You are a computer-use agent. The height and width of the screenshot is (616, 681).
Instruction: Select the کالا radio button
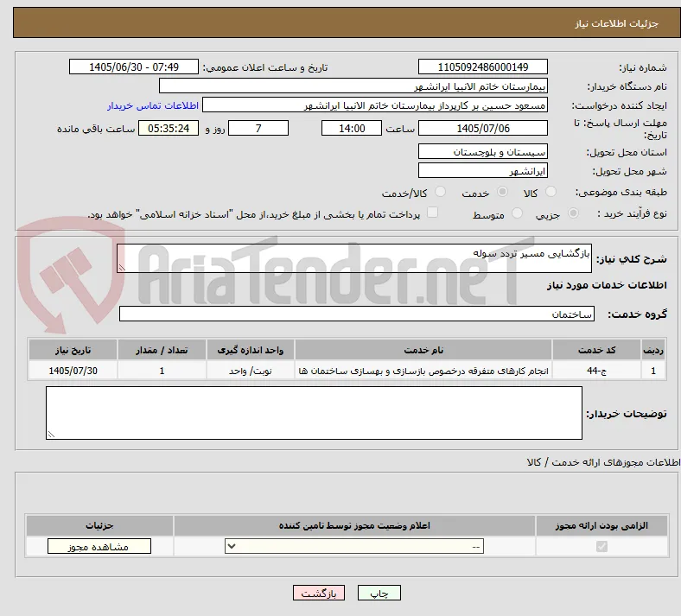[x=551, y=192]
